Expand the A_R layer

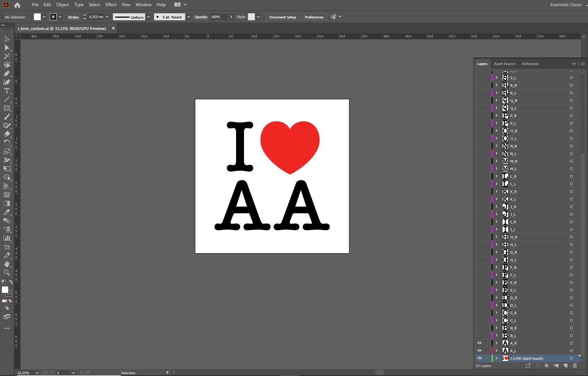[496, 343]
